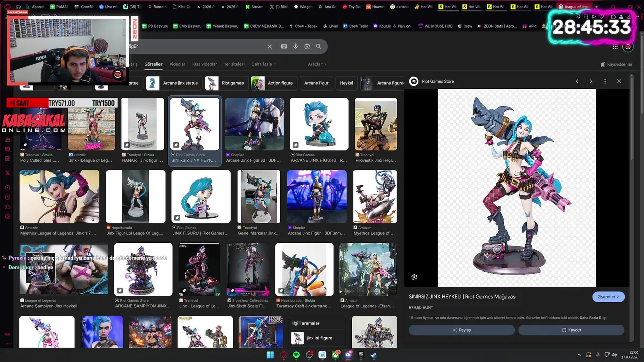Open ARCANE JINX FİGÜRÜ chibi thumbnail
The image size is (644, 362).
pos(319,124)
